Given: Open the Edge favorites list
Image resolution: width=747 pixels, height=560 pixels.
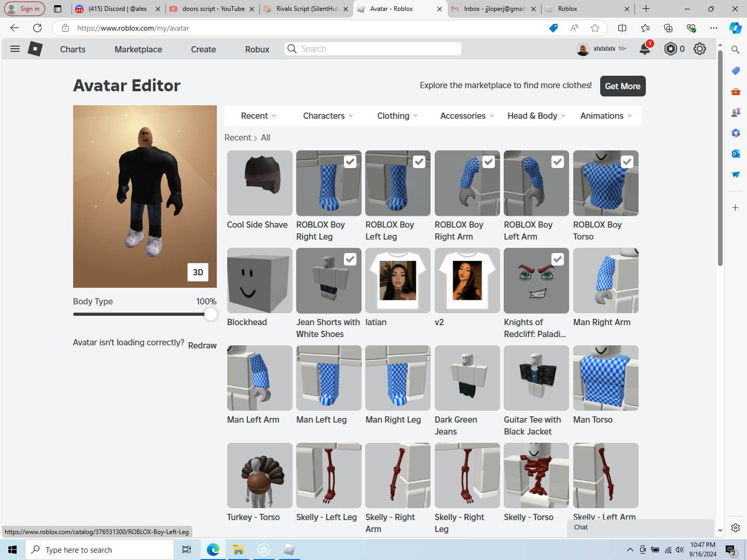Looking at the screenshot, I should 645,28.
